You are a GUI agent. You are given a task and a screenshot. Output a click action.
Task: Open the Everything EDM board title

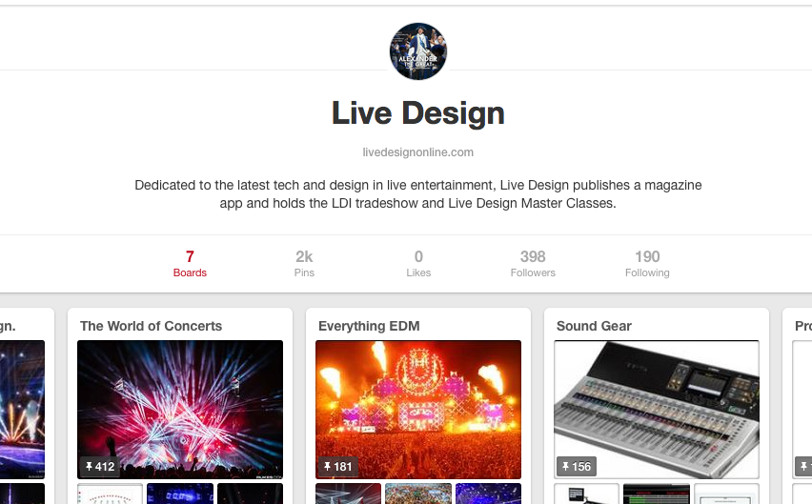tap(369, 326)
